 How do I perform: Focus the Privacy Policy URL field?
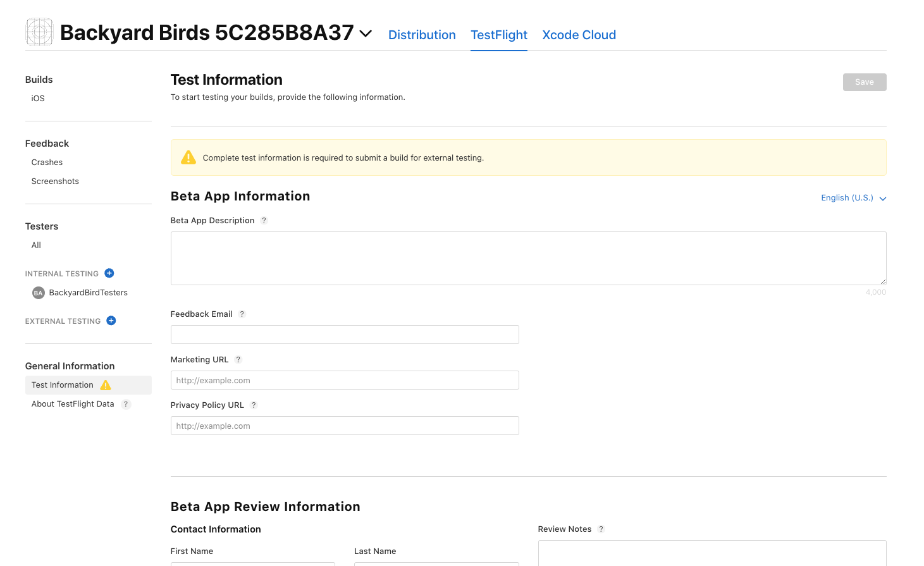(x=345, y=426)
